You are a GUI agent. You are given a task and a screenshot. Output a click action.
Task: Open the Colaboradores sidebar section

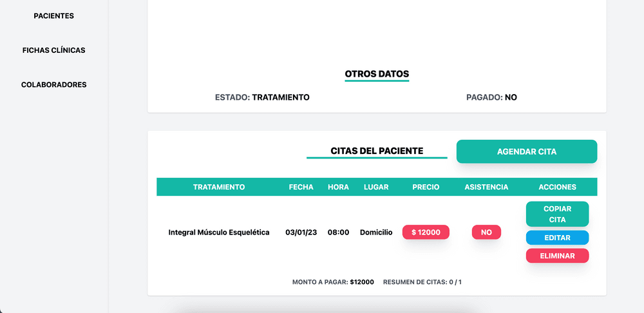click(x=54, y=84)
